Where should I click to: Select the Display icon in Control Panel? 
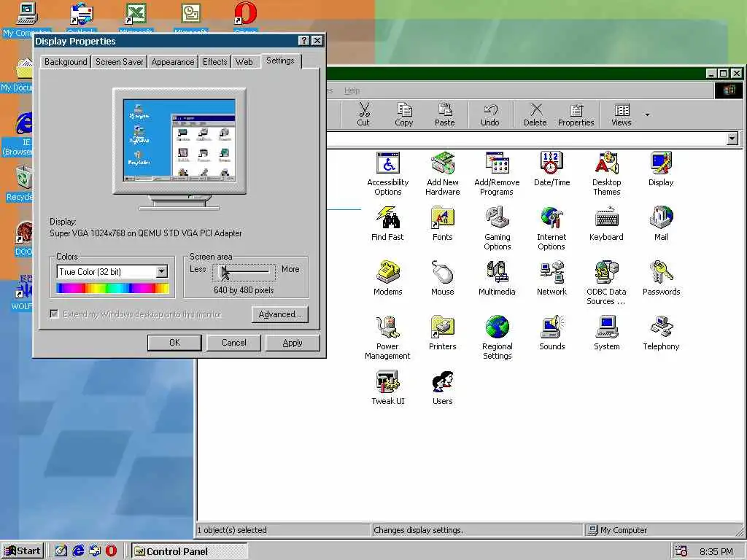[x=661, y=169]
